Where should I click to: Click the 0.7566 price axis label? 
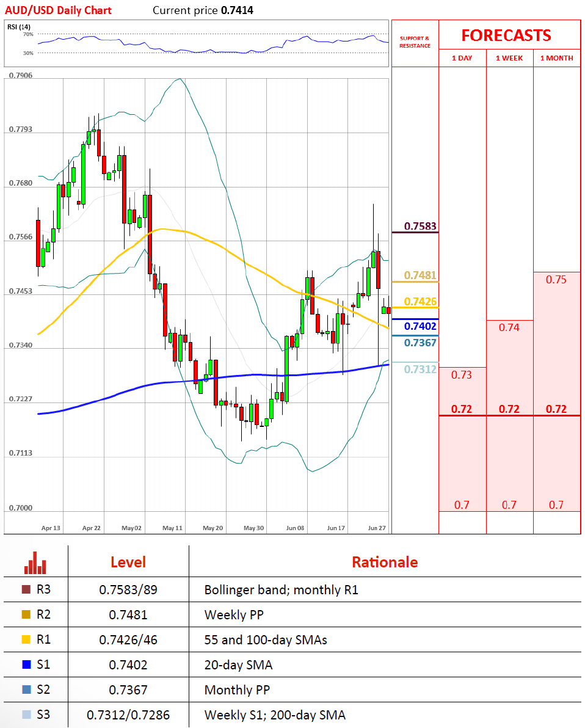point(20,237)
